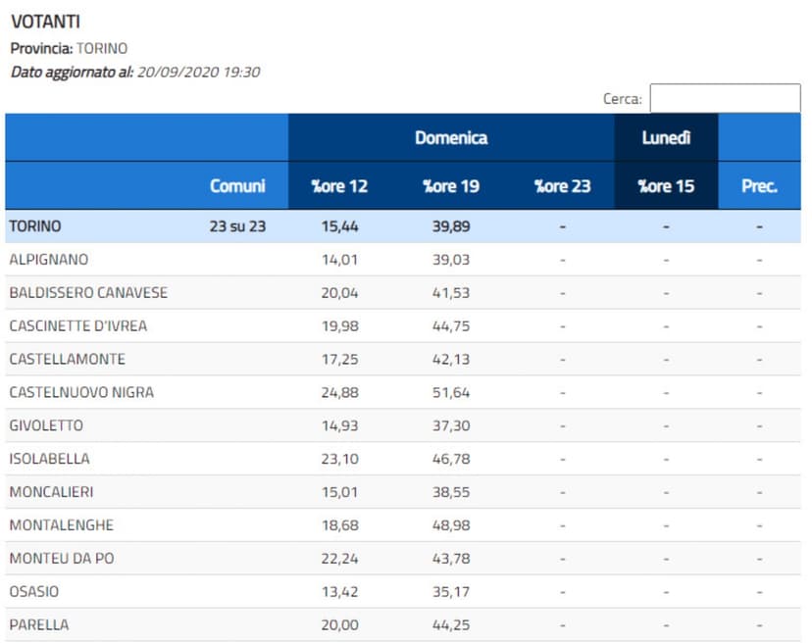Sort by the %ore 12 column header
The height and width of the screenshot is (644, 812).
coord(339,185)
